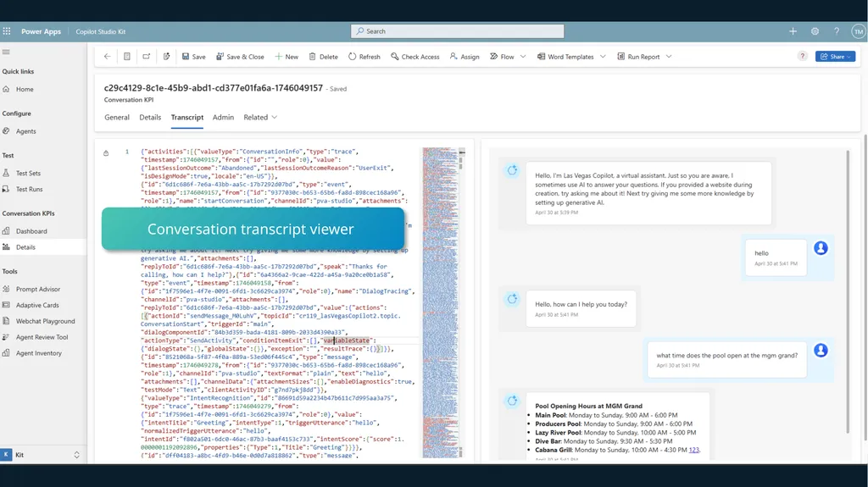Open the app launcher waffle icon
The height and width of the screenshot is (487, 868).
tap(7, 31)
